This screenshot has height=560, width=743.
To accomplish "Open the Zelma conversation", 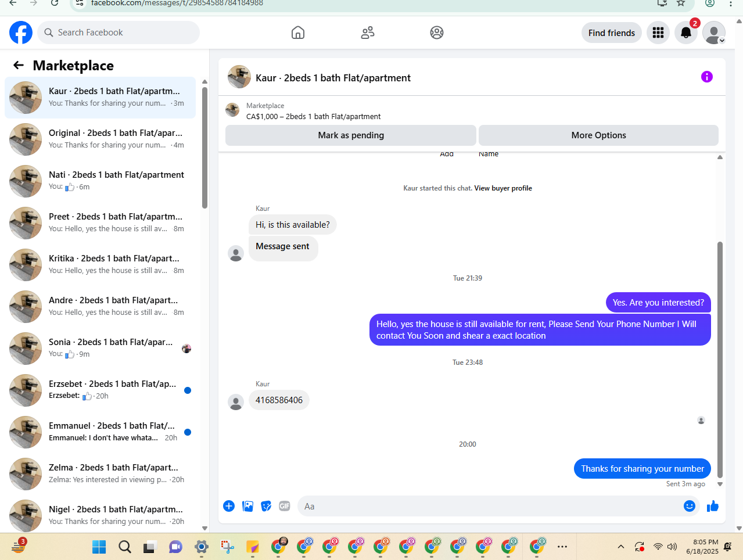I will [x=100, y=473].
